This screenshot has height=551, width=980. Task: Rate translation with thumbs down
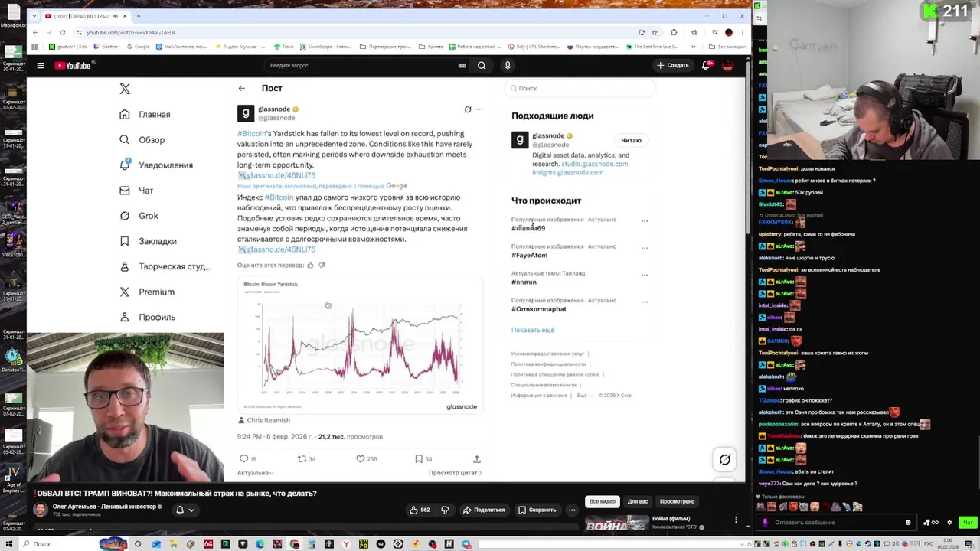pyautogui.click(x=322, y=266)
